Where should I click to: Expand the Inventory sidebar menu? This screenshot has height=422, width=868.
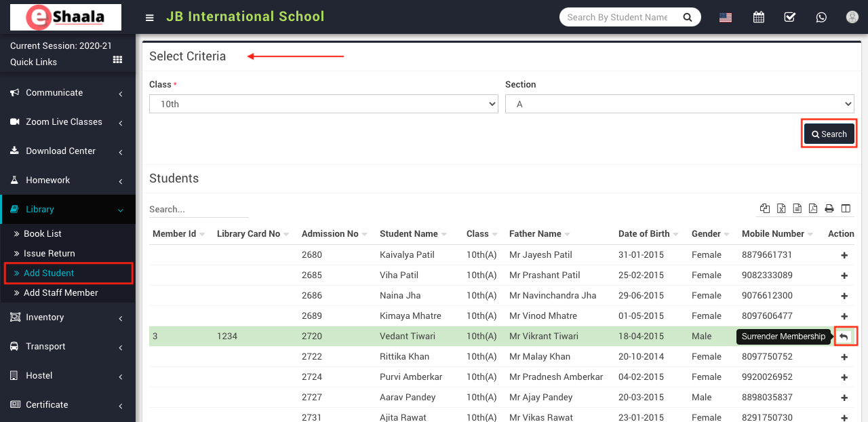[68, 318]
